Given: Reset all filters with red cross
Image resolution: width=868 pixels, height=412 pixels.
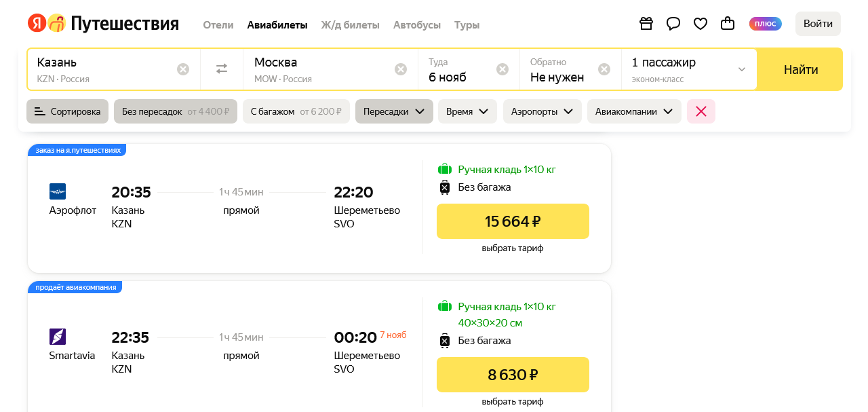Looking at the screenshot, I should click(x=701, y=111).
